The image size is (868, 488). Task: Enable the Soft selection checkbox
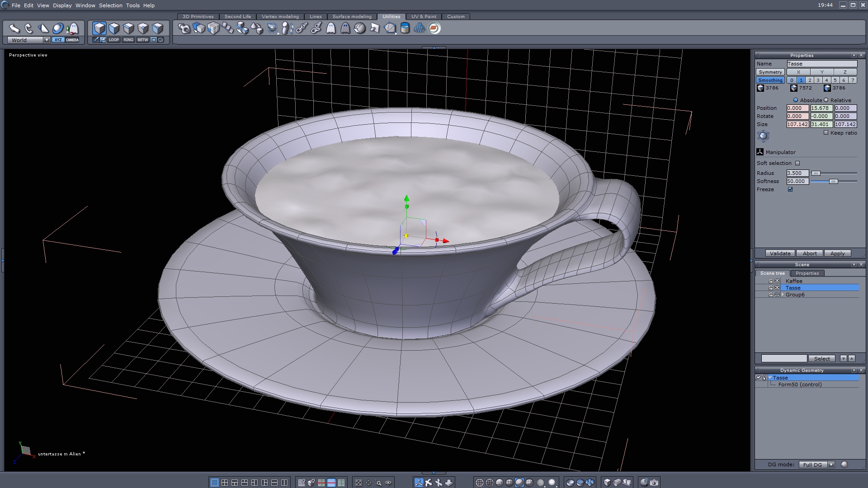(x=797, y=163)
